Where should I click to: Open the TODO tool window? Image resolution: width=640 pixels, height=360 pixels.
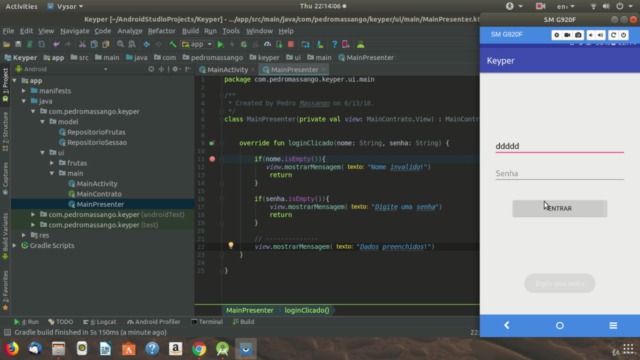(60, 322)
